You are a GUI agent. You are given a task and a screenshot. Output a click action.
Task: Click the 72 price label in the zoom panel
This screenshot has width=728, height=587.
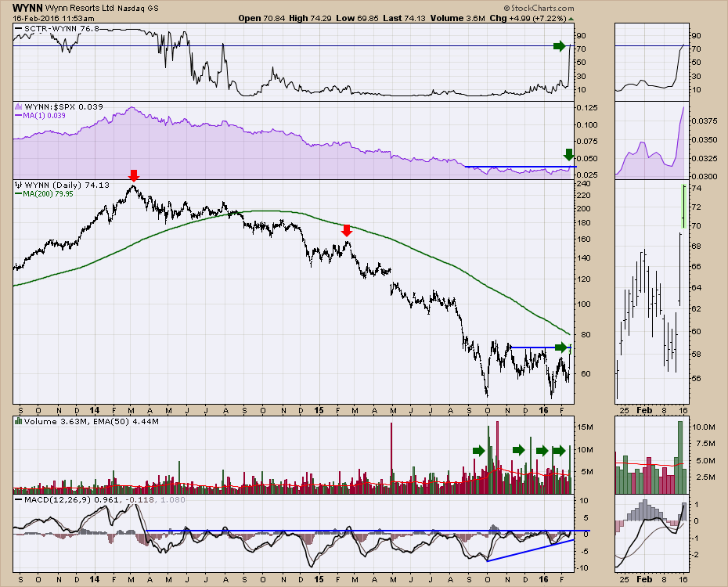pyautogui.click(x=697, y=207)
